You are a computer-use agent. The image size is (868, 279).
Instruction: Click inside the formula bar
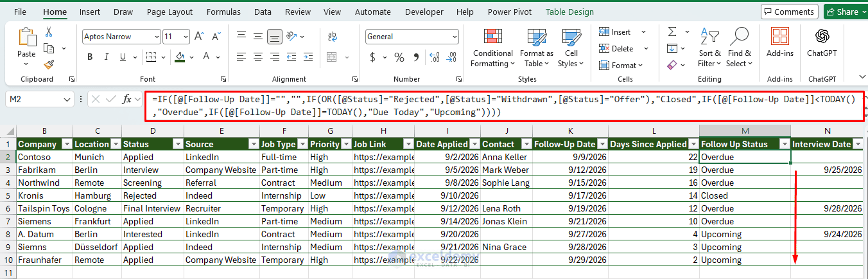click(x=504, y=105)
